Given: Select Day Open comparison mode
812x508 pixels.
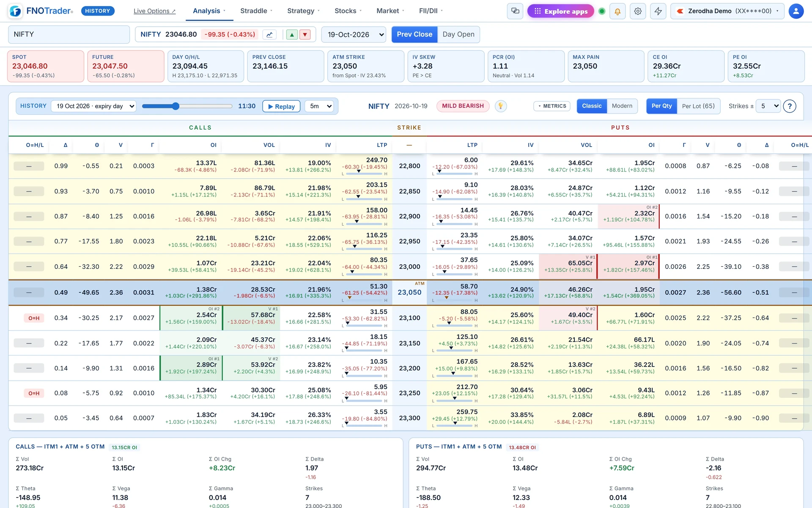Looking at the screenshot, I should (x=458, y=34).
